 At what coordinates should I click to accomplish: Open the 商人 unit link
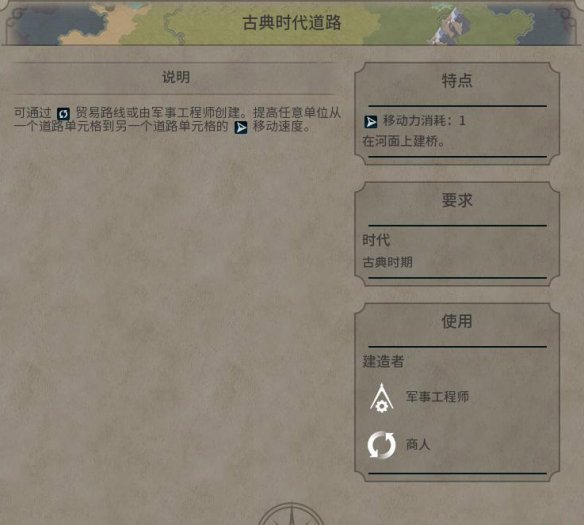pyautogui.click(x=418, y=444)
